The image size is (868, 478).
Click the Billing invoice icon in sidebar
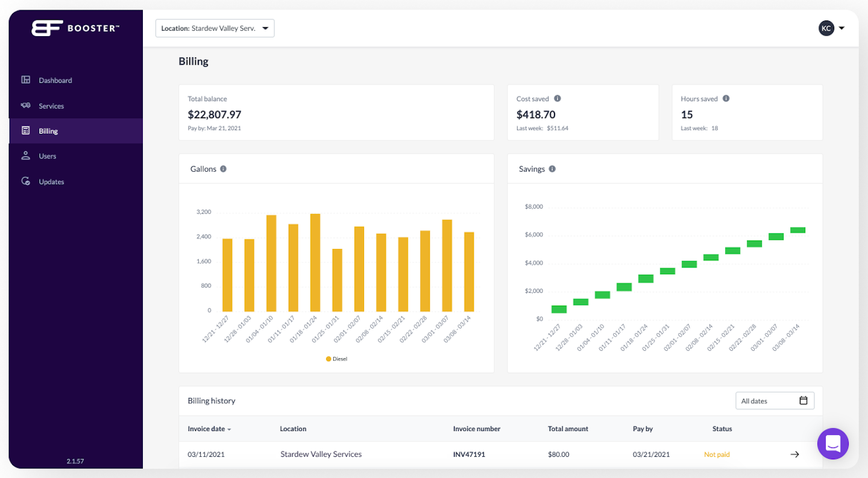tap(25, 130)
